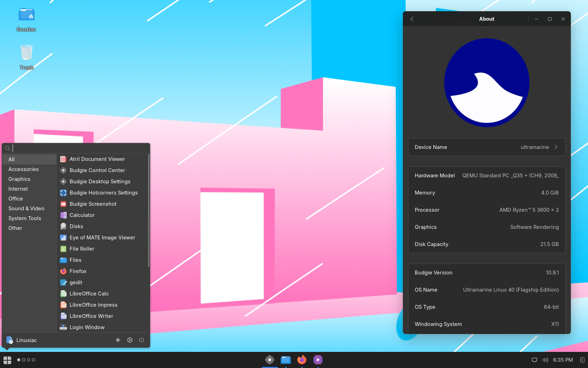The width and height of the screenshot is (588, 368).
Task: Select the System Tools category
Action: 29,218
